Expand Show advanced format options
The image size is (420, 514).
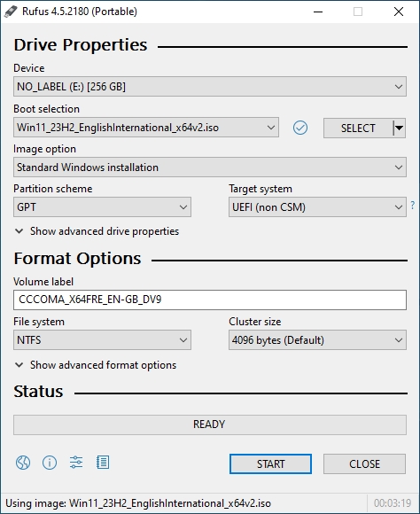click(96, 365)
